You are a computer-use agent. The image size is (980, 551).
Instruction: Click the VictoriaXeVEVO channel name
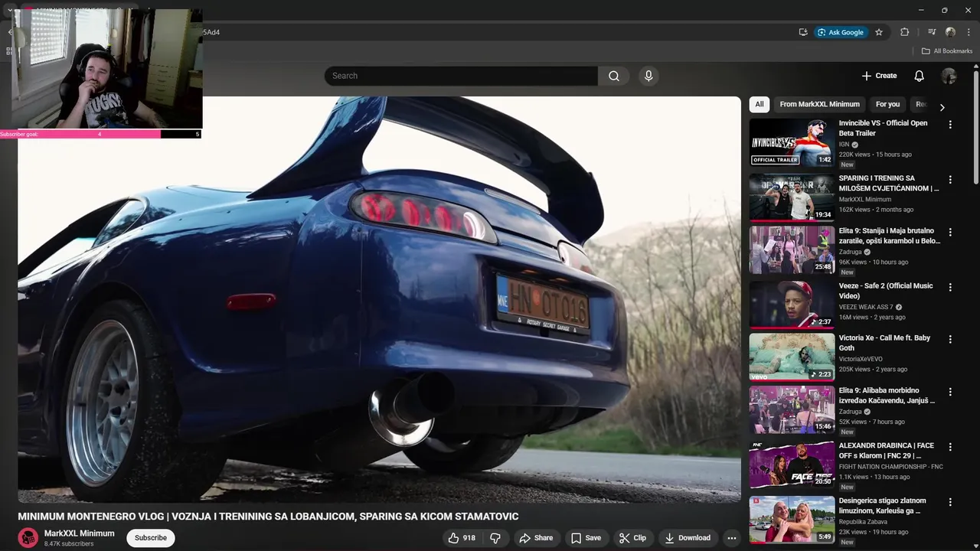pos(861,359)
